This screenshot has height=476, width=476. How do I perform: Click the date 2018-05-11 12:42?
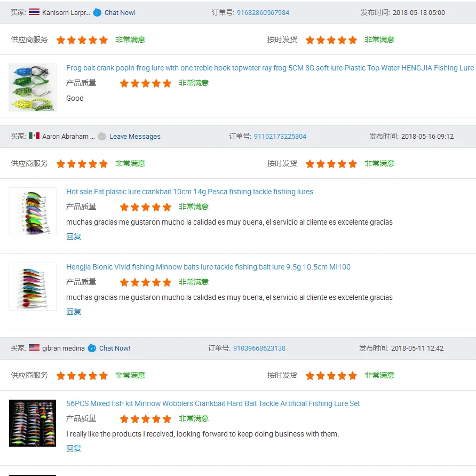[417, 348]
